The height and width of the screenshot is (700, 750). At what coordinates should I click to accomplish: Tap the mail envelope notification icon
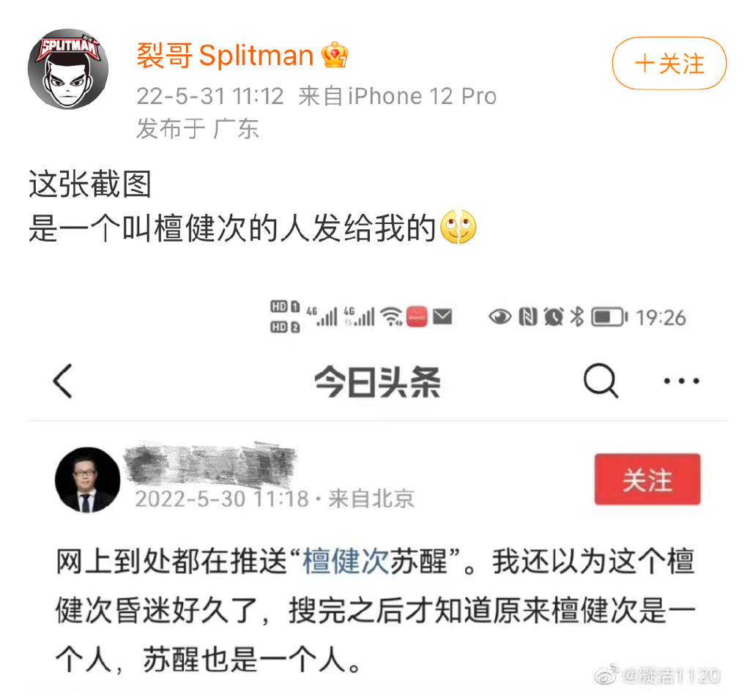(x=442, y=316)
